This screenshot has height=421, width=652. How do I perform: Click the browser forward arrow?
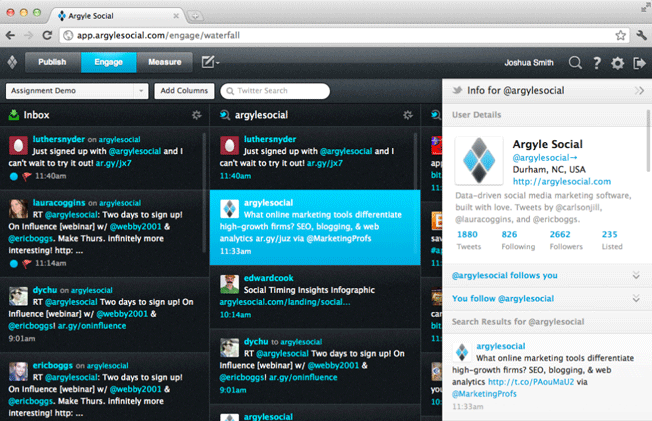[28, 35]
